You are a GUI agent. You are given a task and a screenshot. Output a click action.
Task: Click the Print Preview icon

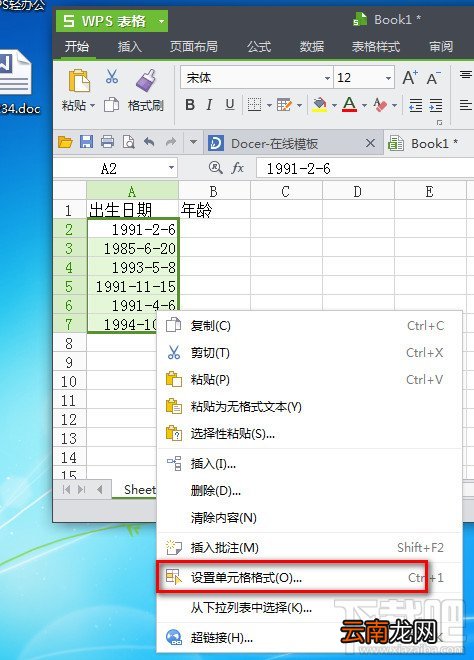128,142
